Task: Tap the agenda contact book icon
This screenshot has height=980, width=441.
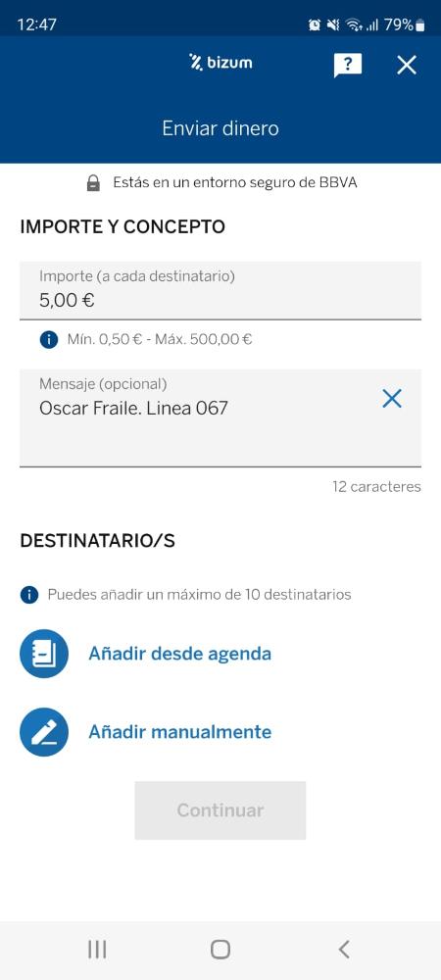Action: point(44,654)
